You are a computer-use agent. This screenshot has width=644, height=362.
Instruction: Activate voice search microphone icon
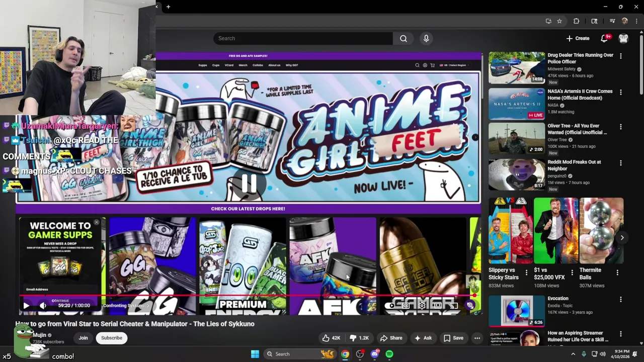point(426,38)
